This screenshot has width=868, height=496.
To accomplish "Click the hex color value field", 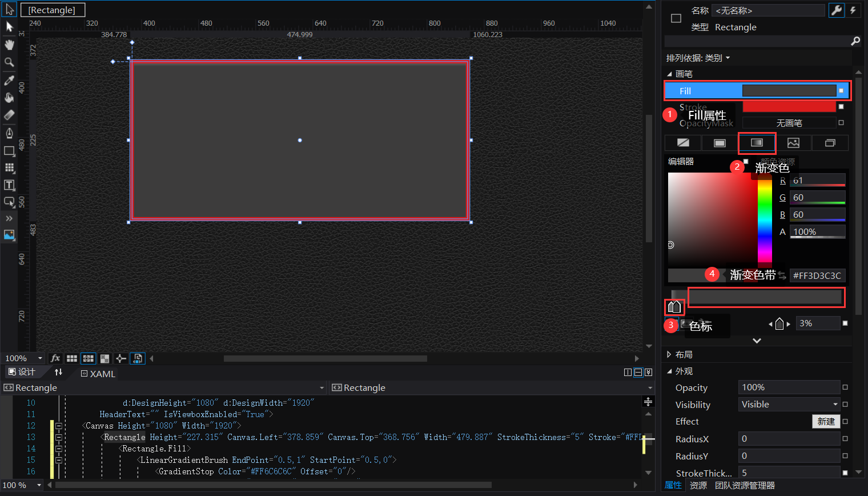I will pyautogui.click(x=817, y=275).
